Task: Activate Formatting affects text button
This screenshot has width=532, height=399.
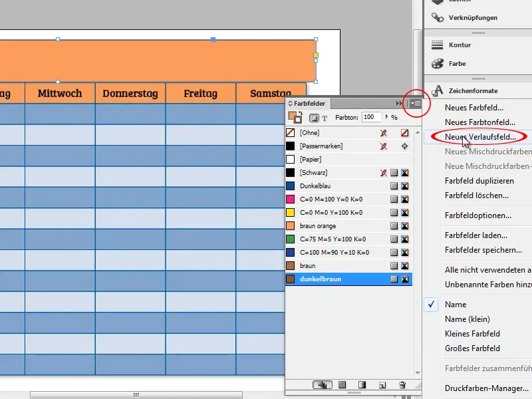Action: click(x=325, y=118)
